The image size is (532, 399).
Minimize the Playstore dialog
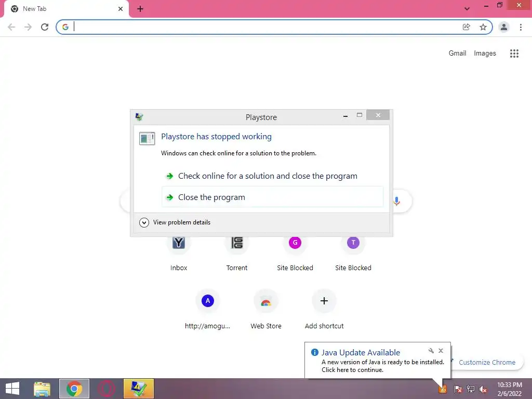point(345,116)
